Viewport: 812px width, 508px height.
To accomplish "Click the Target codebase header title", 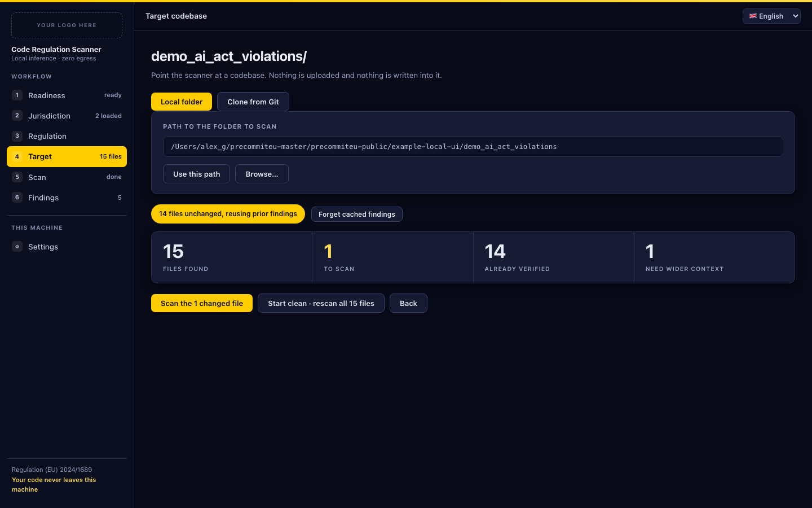I will click(x=176, y=16).
